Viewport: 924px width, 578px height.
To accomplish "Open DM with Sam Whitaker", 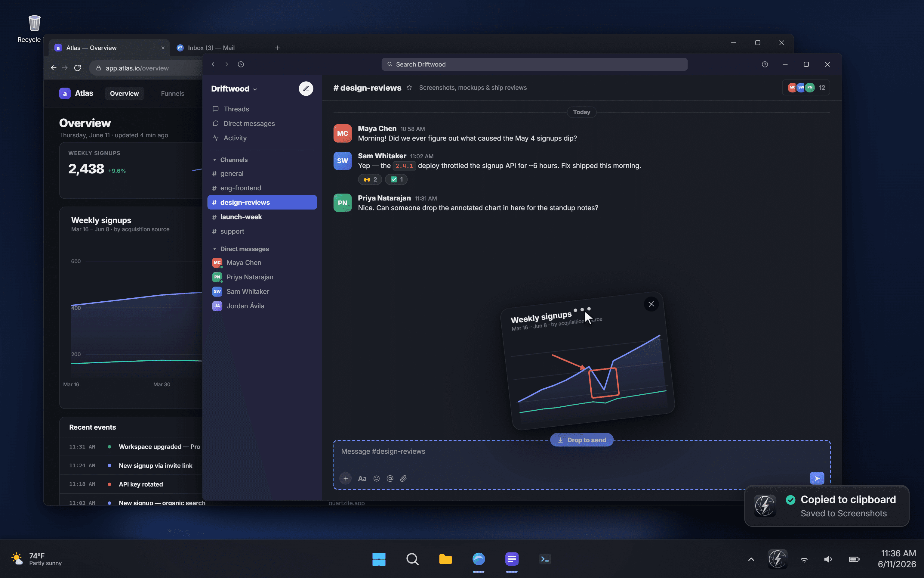I will tap(262, 291).
